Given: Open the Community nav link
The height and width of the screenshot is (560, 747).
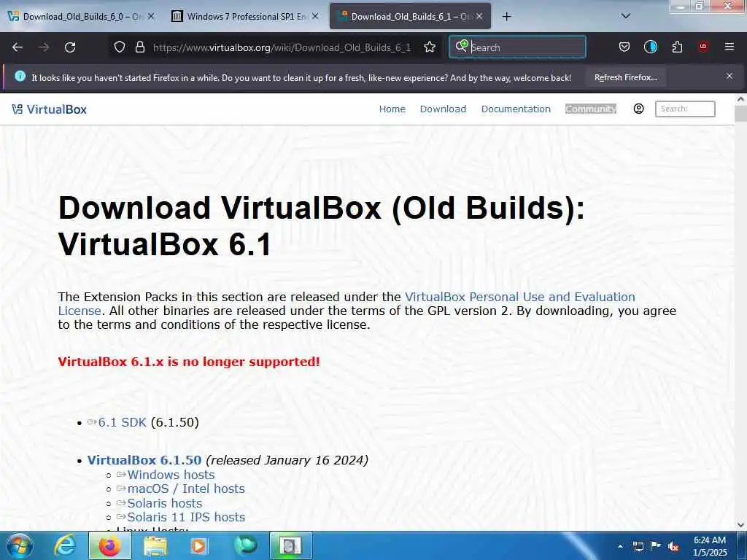Looking at the screenshot, I should pos(591,109).
